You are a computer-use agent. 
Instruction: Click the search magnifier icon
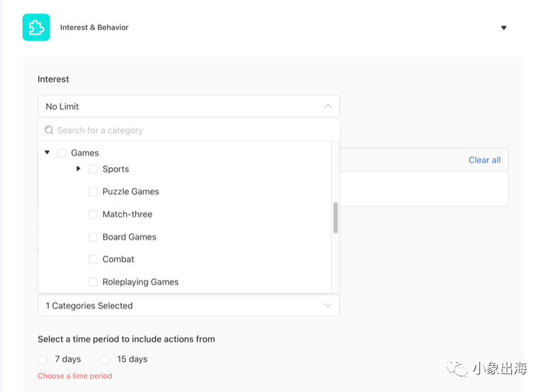(49, 130)
